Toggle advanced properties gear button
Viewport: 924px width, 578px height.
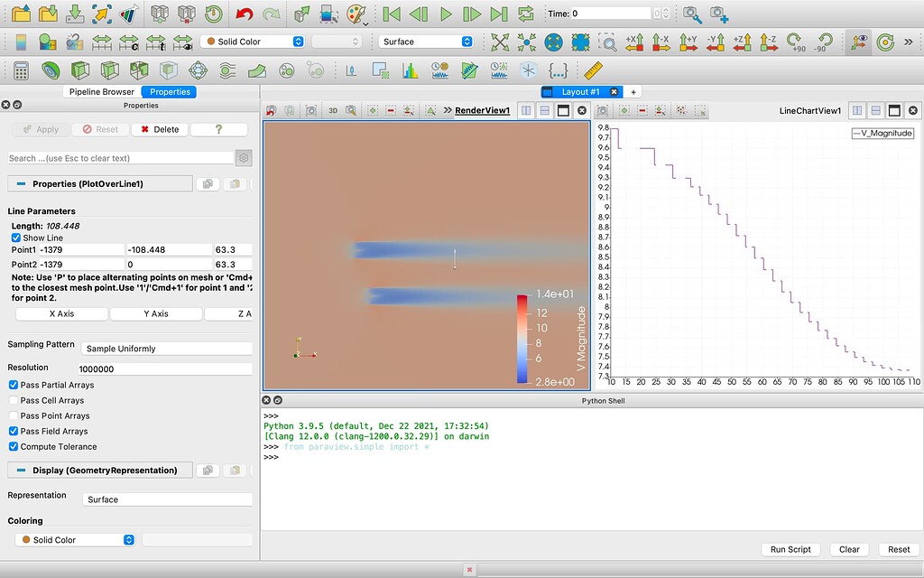point(244,157)
